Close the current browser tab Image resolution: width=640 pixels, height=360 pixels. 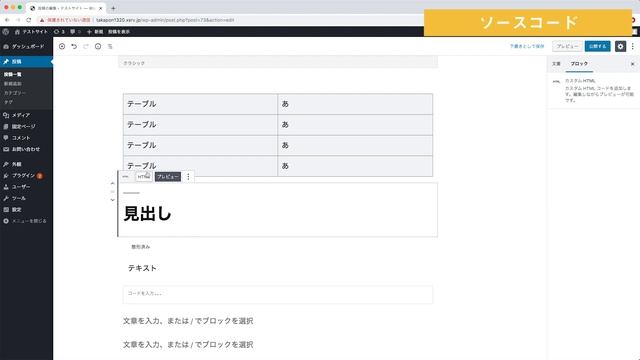click(101, 8)
